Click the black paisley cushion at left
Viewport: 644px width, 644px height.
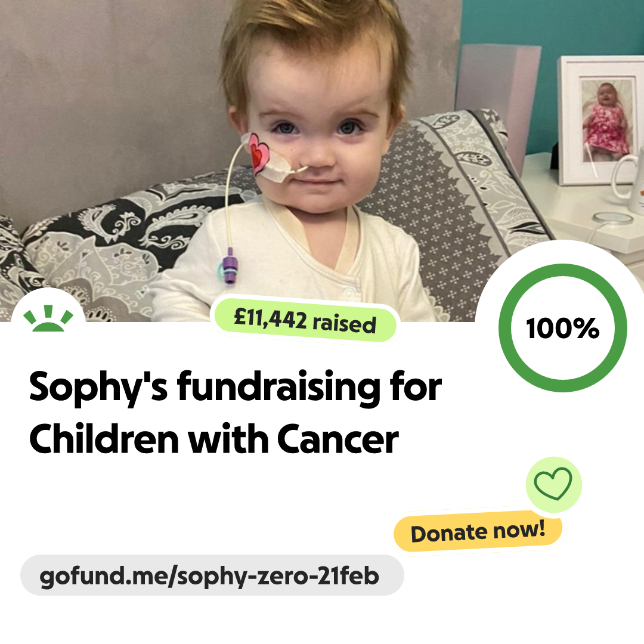pyautogui.click(x=103, y=246)
